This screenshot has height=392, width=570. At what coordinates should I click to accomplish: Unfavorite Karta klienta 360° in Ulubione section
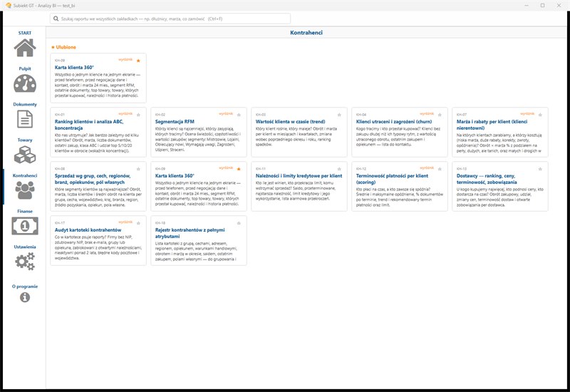pos(138,61)
